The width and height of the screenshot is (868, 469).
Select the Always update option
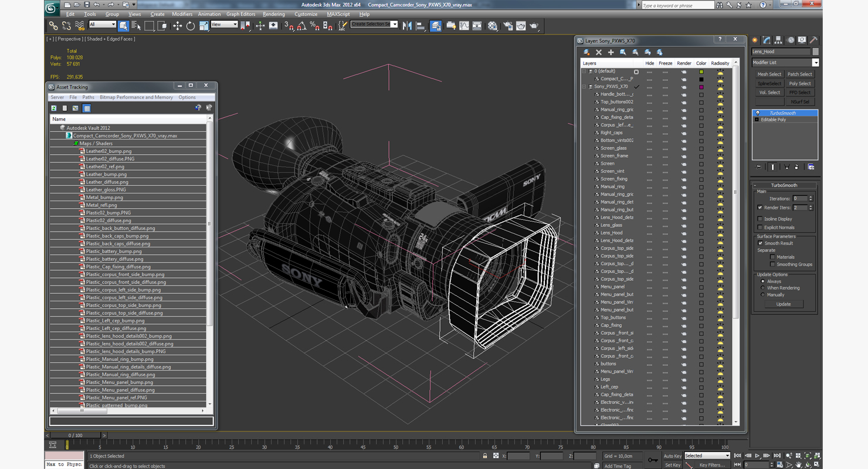(762, 281)
